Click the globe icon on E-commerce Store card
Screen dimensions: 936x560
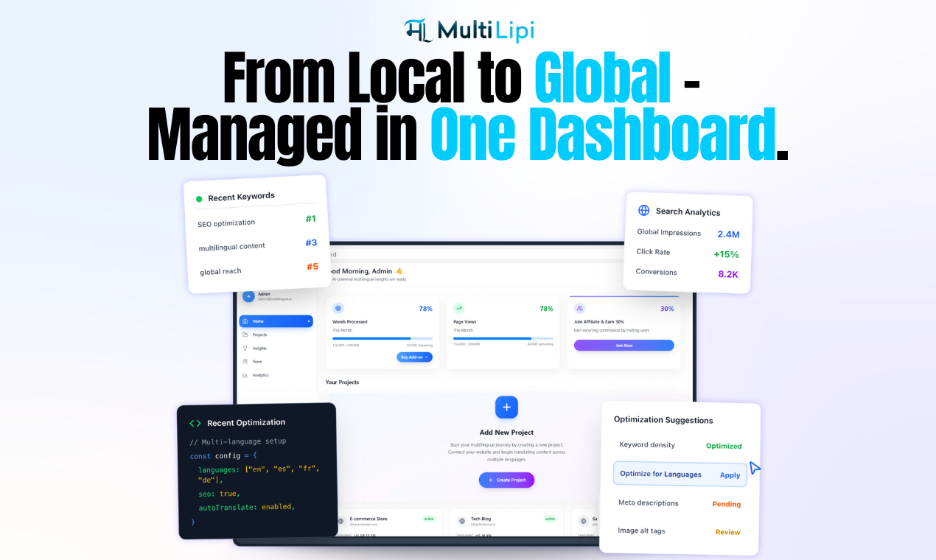[340, 521]
